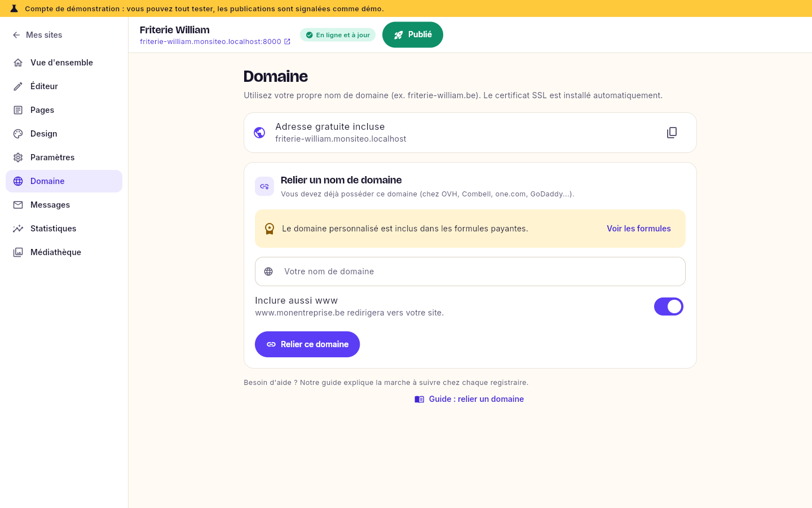Open the Pages menu item
This screenshot has width=812, height=508.
pyautogui.click(x=64, y=110)
